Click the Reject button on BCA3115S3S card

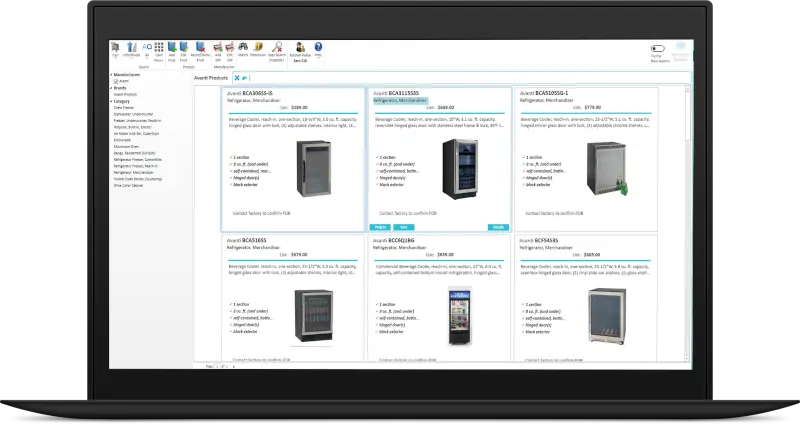(x=380, y=227)
